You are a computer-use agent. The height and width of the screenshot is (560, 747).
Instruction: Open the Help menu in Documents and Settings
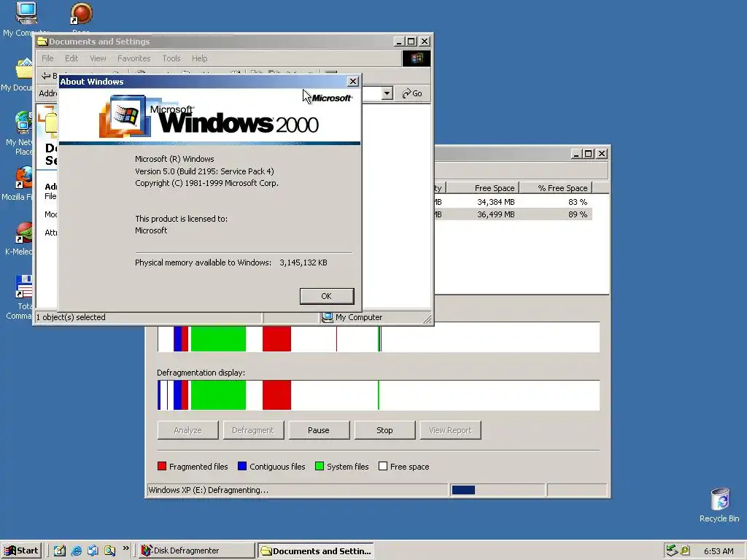pyautogui.click(x=200, y=58)
